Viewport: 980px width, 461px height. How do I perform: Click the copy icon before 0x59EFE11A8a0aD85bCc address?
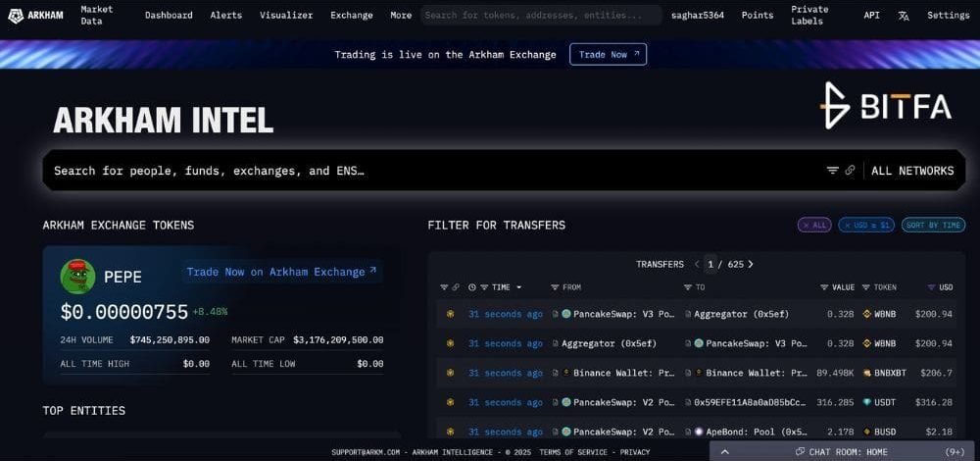[688, 402]
